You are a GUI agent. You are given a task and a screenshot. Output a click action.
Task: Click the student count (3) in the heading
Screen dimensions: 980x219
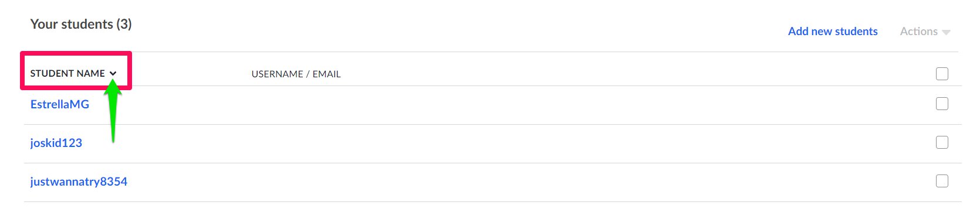(x=124, y=24)
